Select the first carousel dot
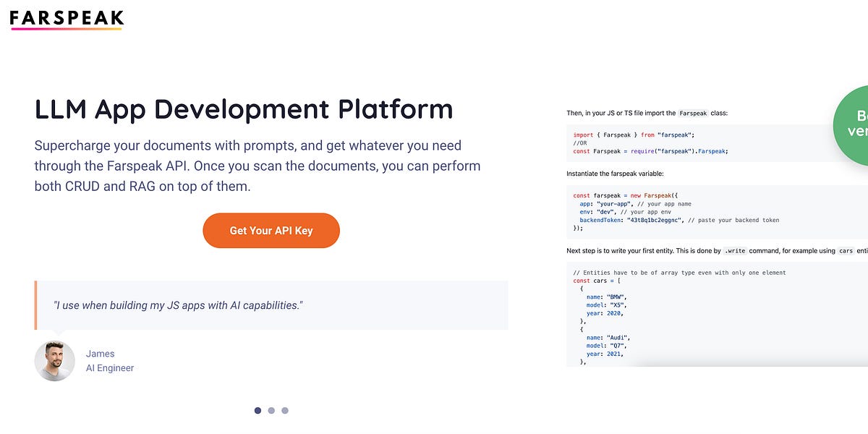868x434 pixels. (258, 410)
